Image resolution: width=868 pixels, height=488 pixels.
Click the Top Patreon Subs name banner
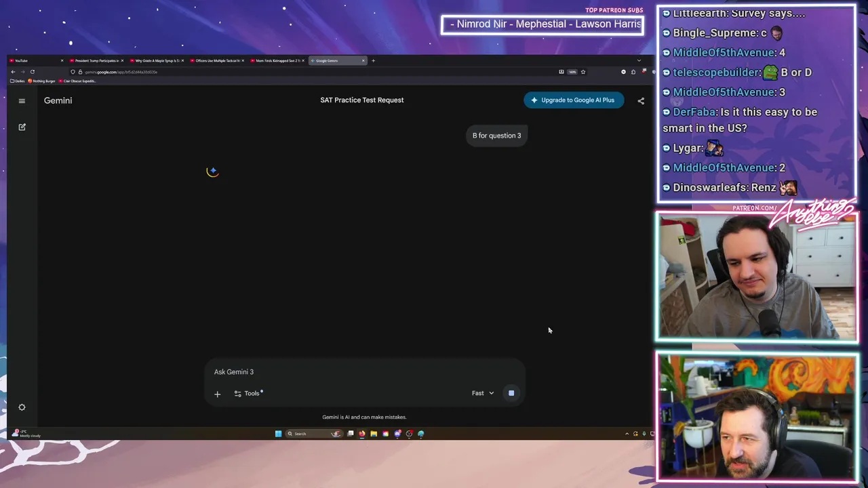543,24
